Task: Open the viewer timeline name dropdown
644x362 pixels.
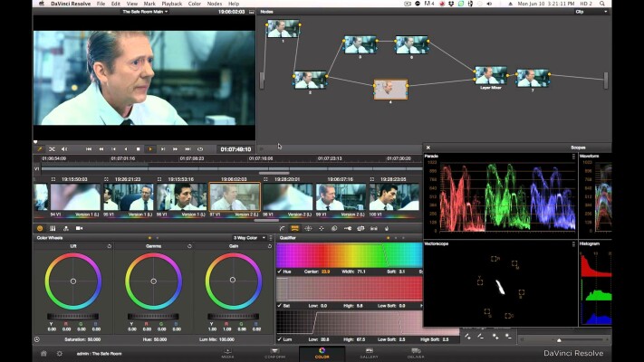Action: pyautogui.click(x=145, y=12)
